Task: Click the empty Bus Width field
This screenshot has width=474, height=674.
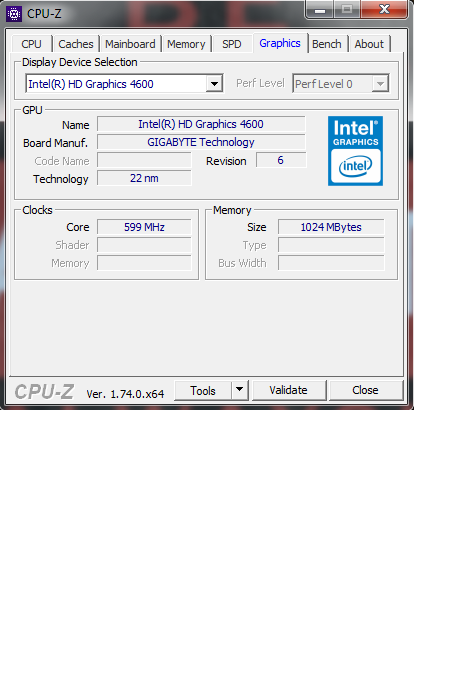Action: (331, 263)
